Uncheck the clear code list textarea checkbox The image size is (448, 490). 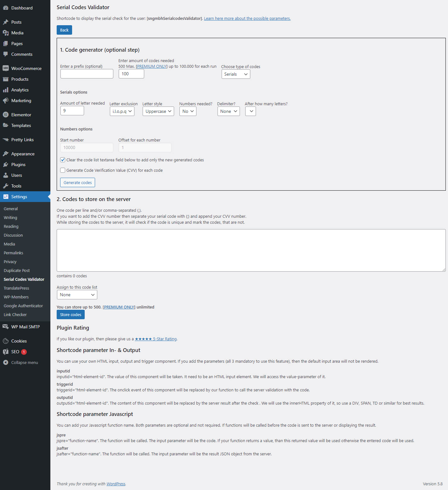click(x=63, y=160)
